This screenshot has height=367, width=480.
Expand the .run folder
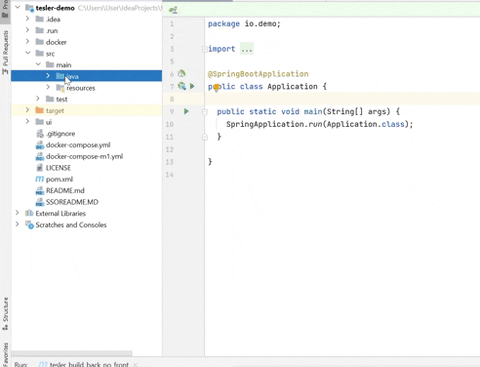pyautogui.click(x=28, y=30)
